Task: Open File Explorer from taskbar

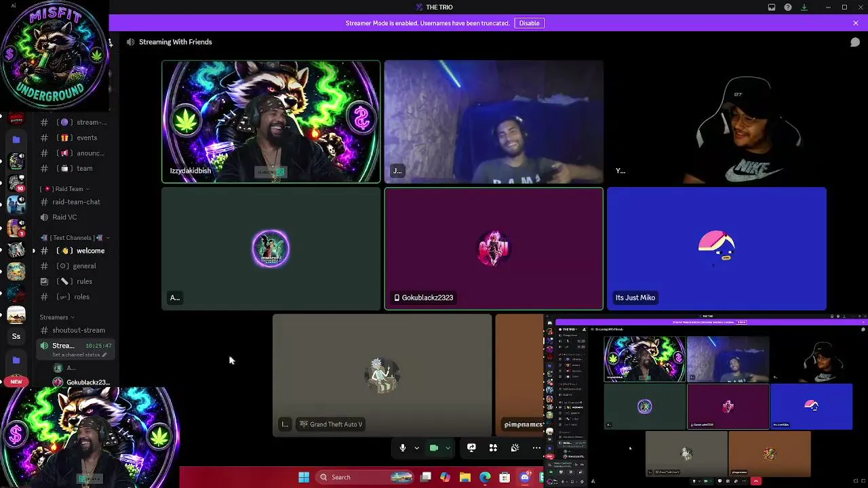Action: coord(465,477)
